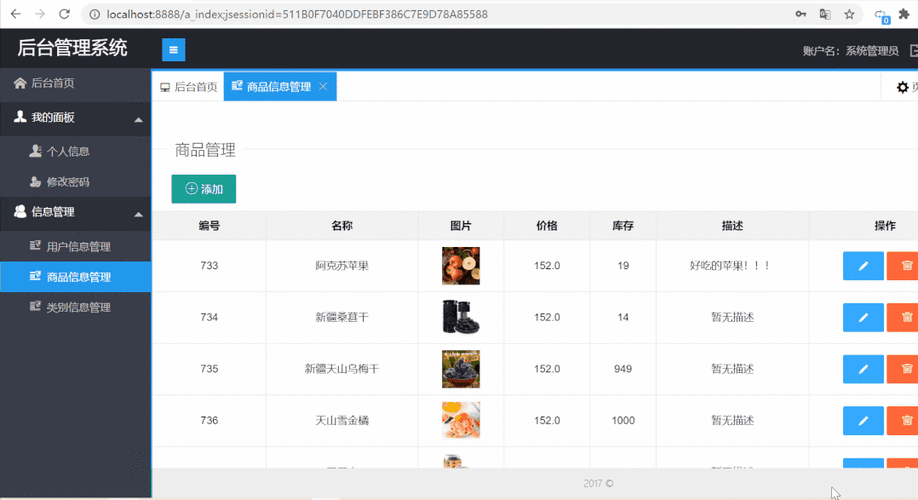
Task: Click the 库存 column header
Action: [x=623, y=226]
